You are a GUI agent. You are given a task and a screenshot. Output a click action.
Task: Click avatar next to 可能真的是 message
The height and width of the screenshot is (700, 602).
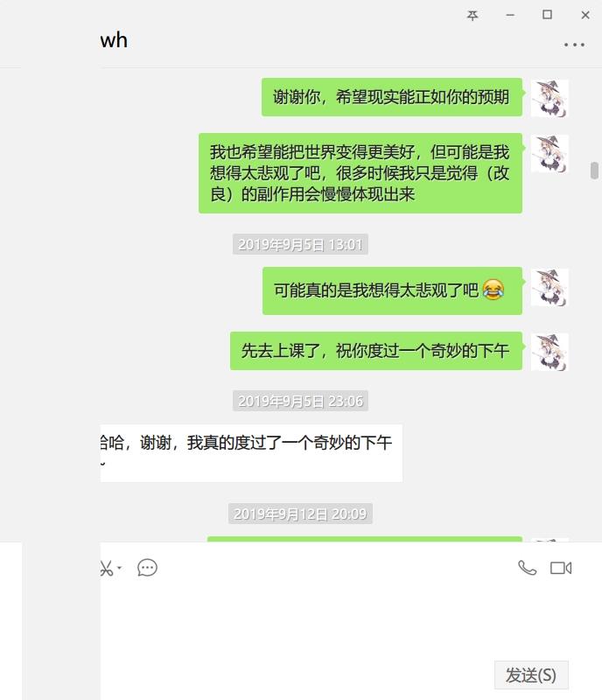pos(549,287)
